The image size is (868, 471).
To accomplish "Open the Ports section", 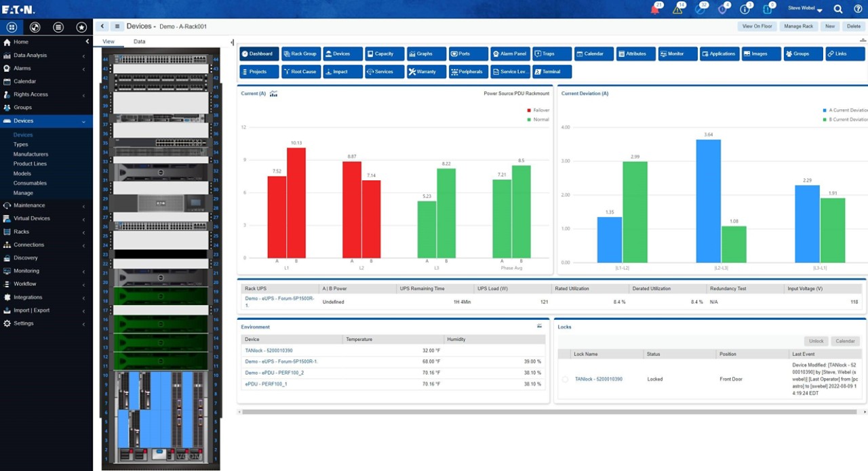I will 468,54.
